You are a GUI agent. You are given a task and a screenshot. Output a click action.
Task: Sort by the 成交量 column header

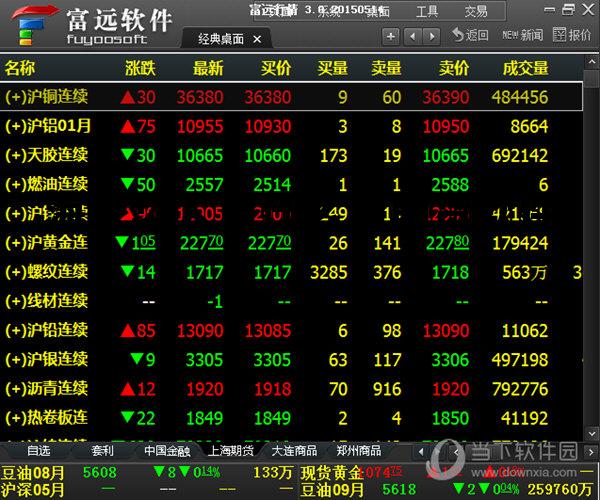525,68
